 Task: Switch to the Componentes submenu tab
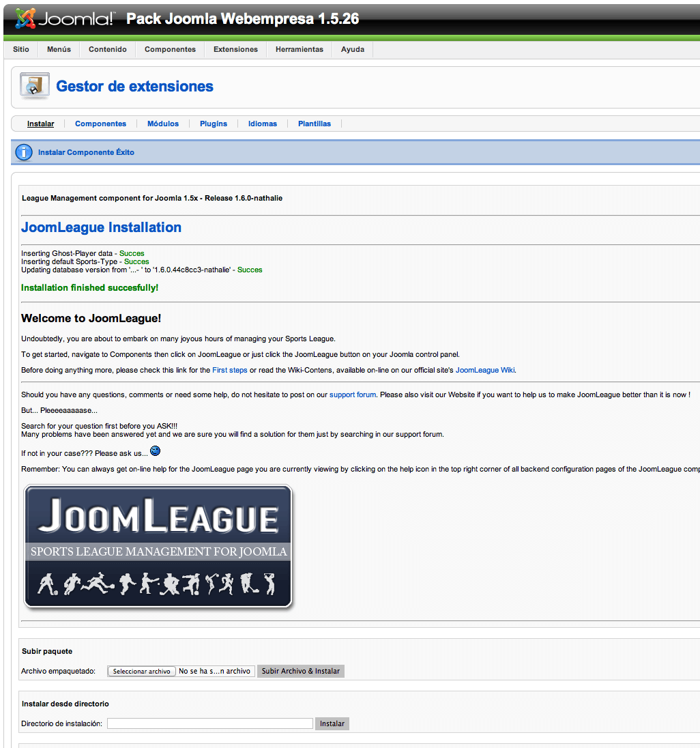coord(100,124)
